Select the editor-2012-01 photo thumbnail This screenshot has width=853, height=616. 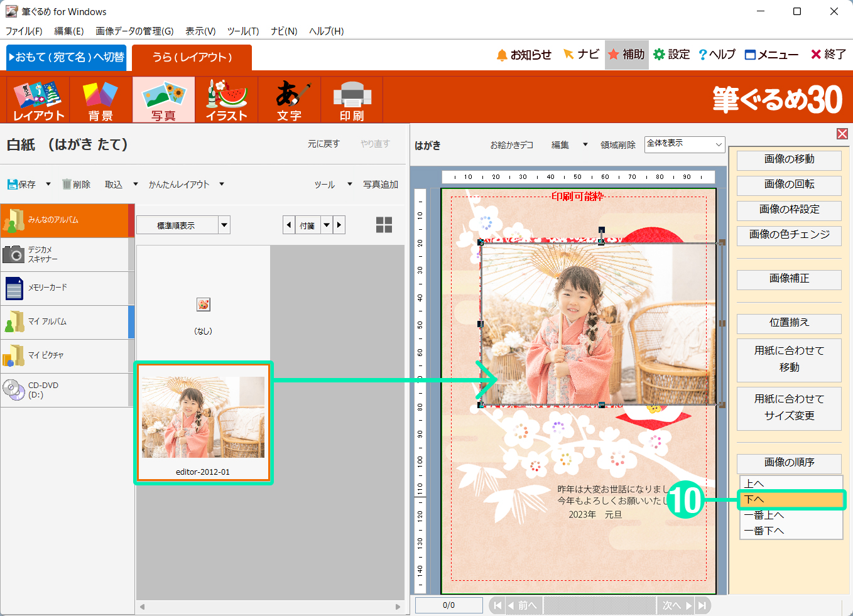pyautogui.click(x=203, y=422)
